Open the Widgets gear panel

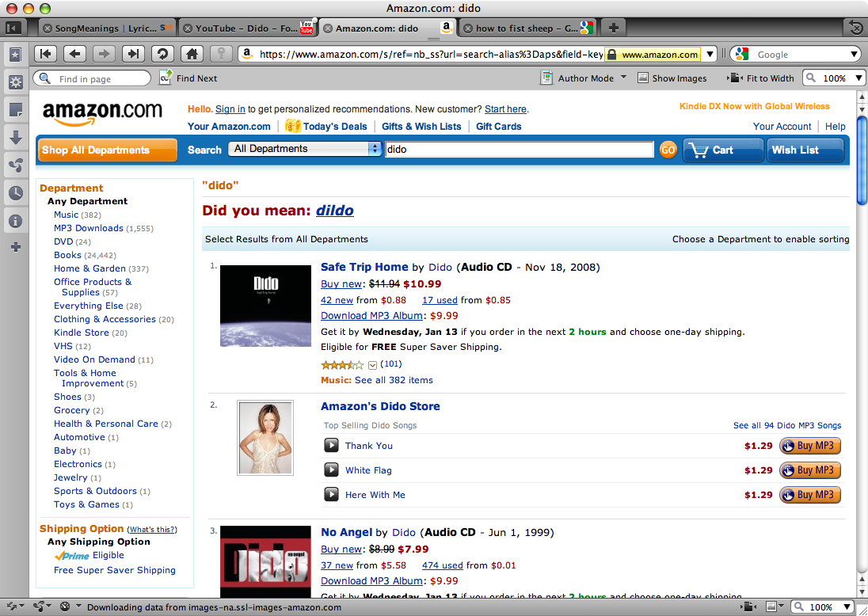click(16, 82)
